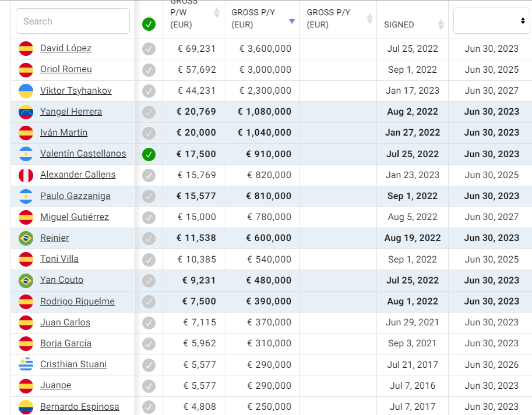
Task: Open the dropdown selector in the last column
Action: [491, 21]
